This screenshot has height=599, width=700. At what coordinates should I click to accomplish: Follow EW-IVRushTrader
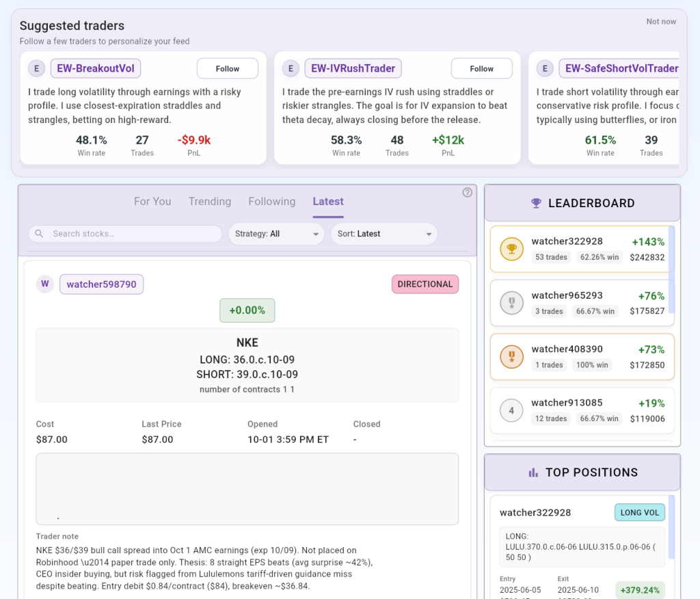pos(482,68)
